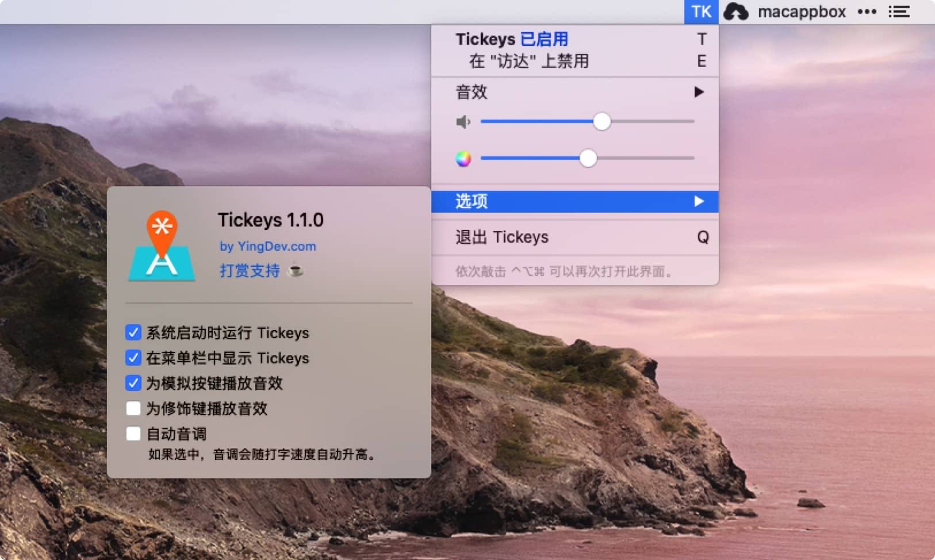Click the color wheel pitch icon

tap(463, 159)
